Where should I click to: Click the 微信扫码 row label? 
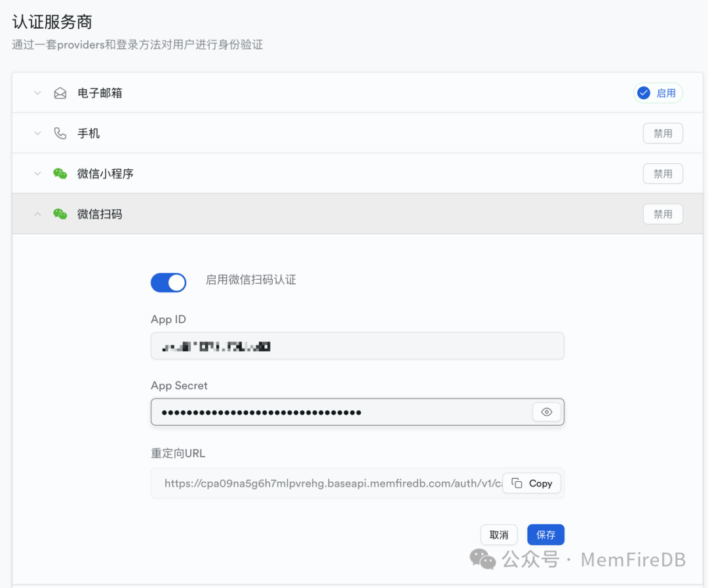[100, 214]
